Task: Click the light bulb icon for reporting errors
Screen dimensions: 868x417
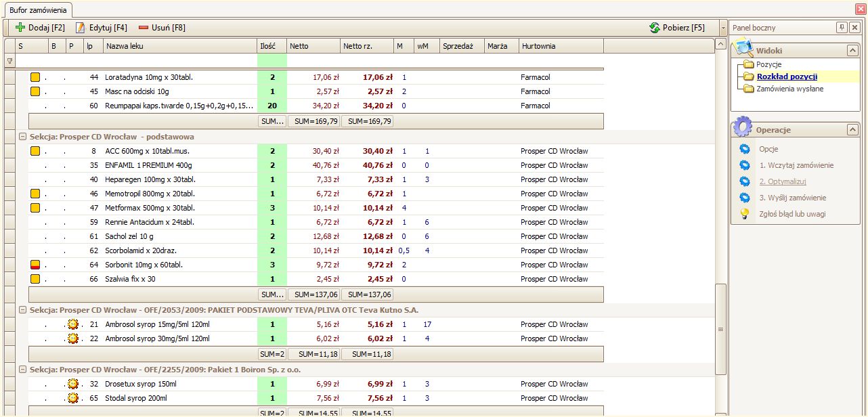Action: click(745, 214)
